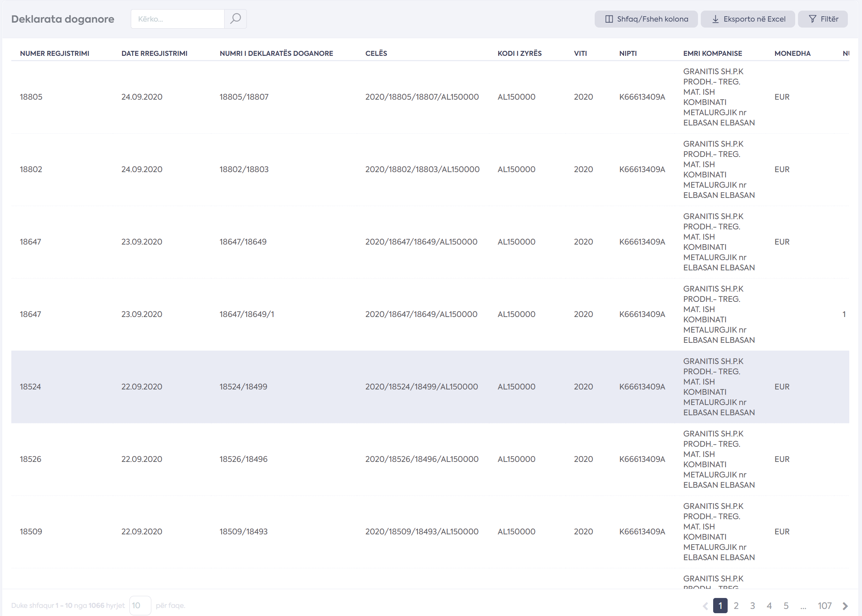Click declaration number 18802/18803
The image size is (862, 616).
point(244,170)
